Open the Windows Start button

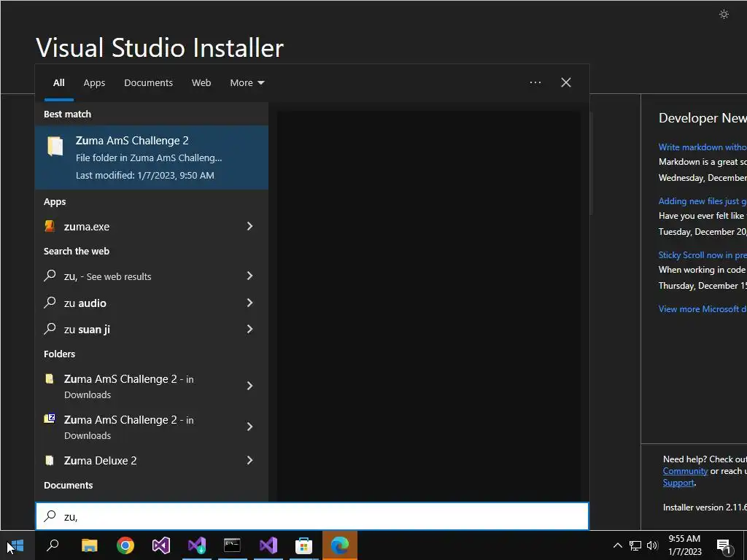pos(18,545)
